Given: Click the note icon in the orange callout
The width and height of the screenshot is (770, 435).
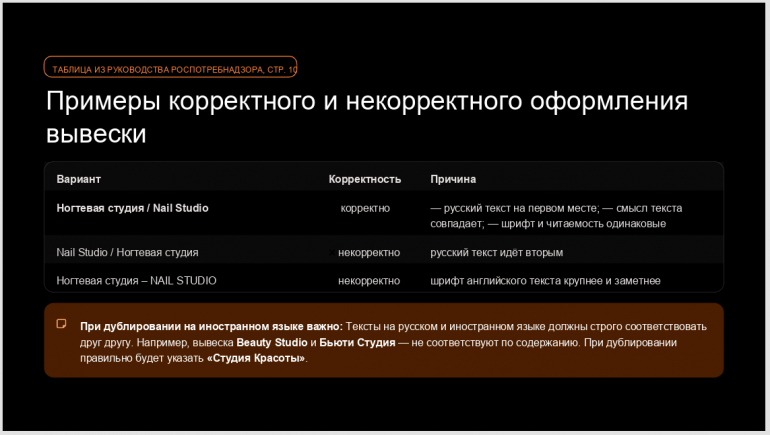Looking at the screenshot, I should 61,324.
